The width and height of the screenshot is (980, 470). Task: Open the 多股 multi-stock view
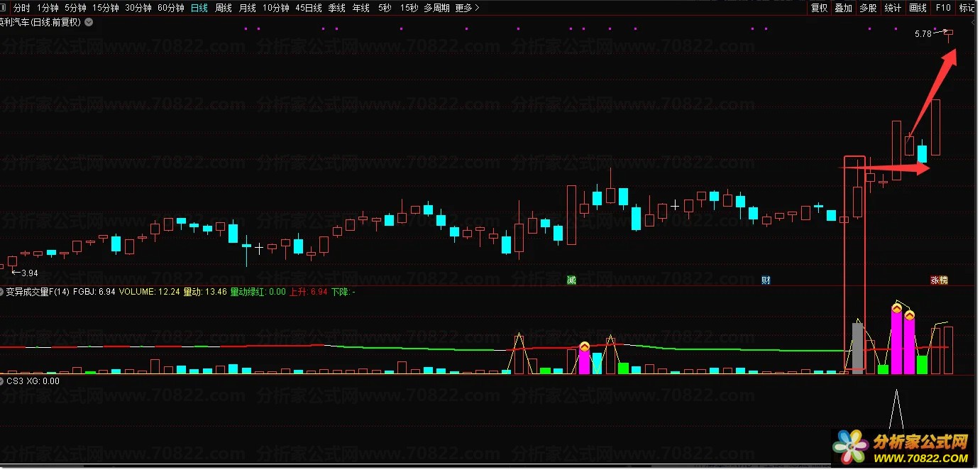coord(868,8)
